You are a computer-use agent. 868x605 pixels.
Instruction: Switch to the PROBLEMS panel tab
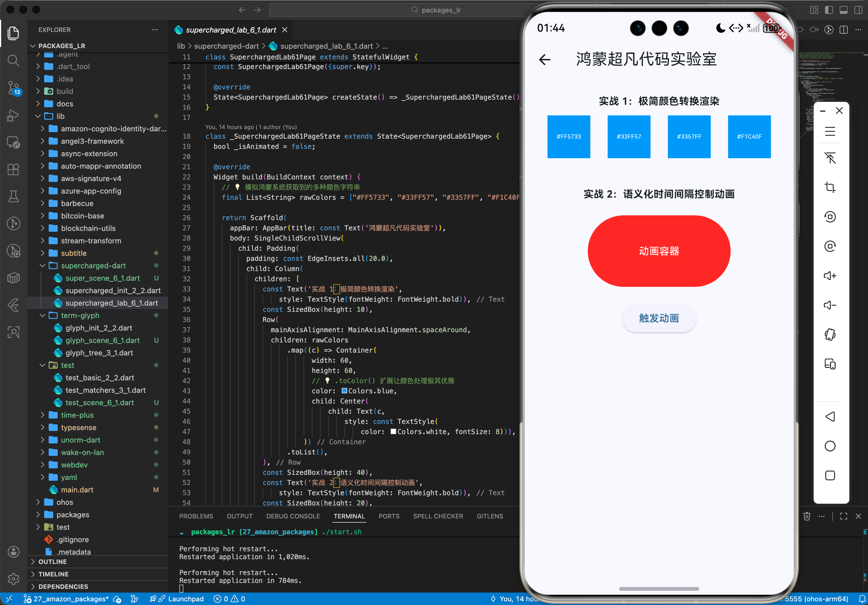click(196, 516)
